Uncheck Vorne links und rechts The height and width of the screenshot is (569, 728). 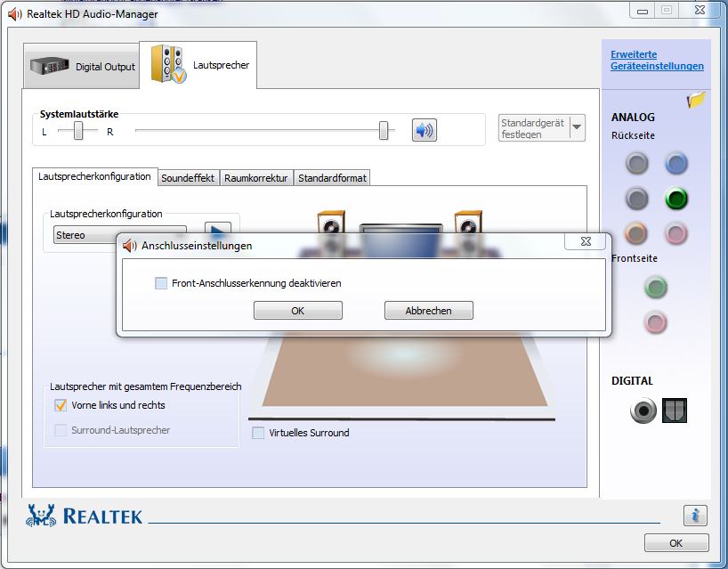coord(61,405)
